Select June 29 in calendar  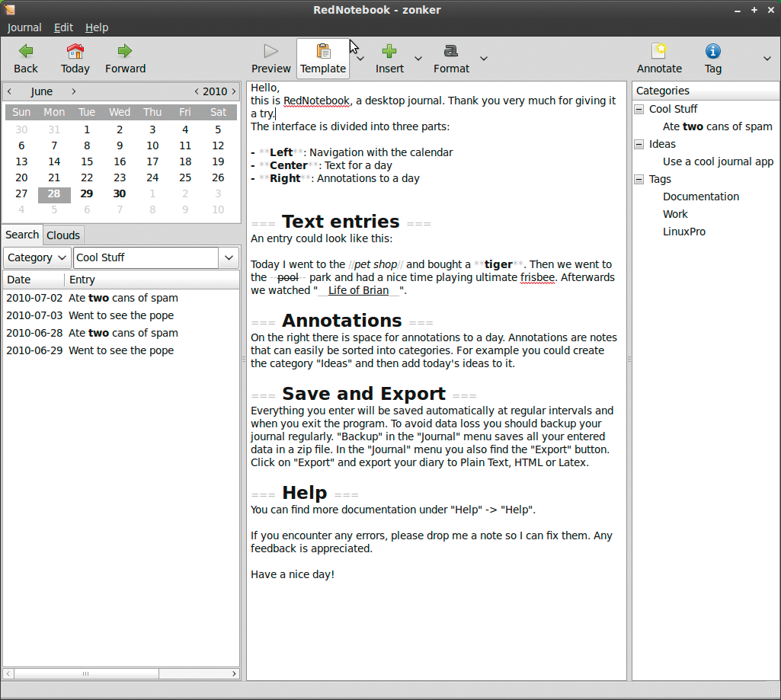(87, 193)
